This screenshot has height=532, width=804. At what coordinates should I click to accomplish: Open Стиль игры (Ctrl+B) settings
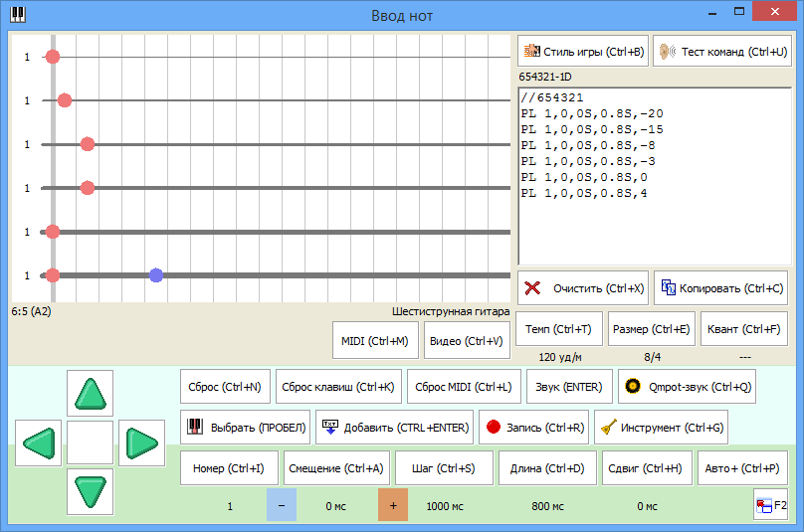[583, 51]
